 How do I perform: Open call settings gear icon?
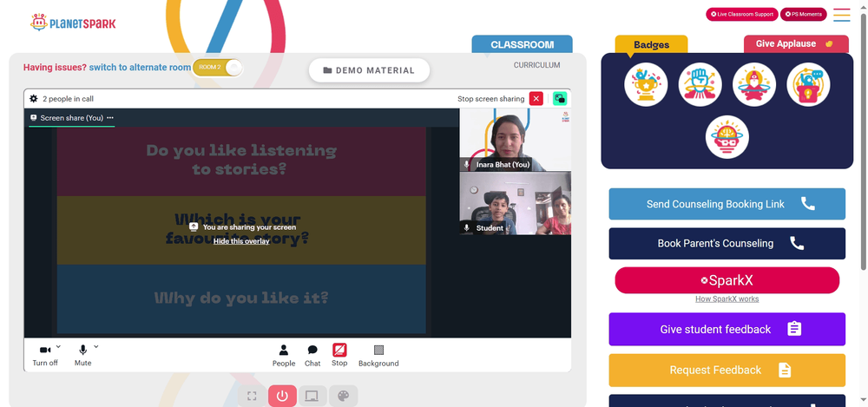tap(33, 99)
